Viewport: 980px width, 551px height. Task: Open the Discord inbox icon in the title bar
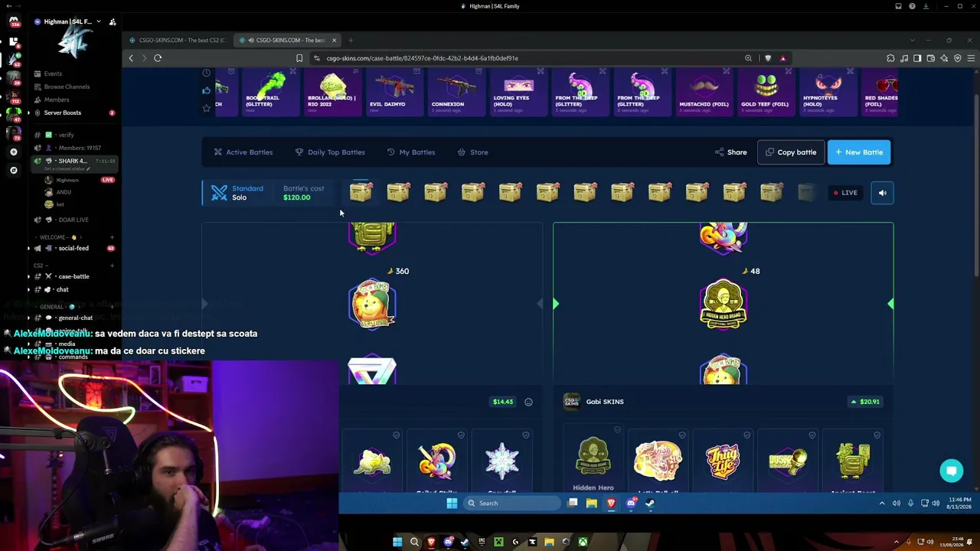coord(898,6)
